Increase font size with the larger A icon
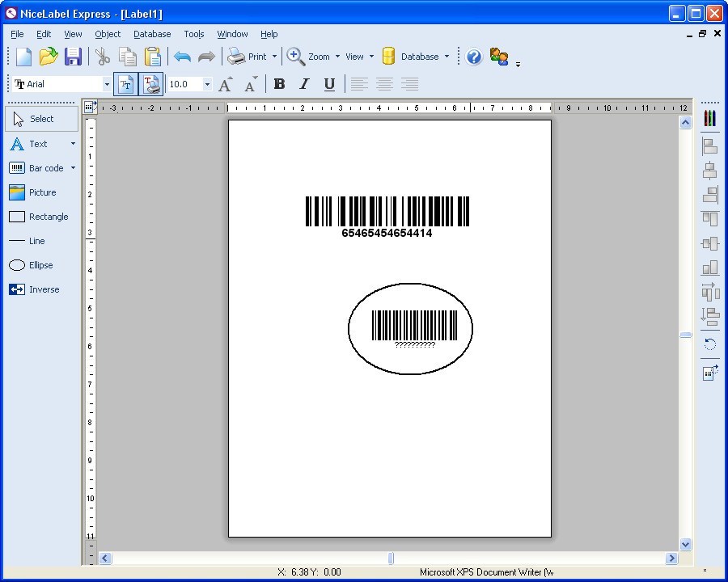728x582 pixels. pos(225,84)
